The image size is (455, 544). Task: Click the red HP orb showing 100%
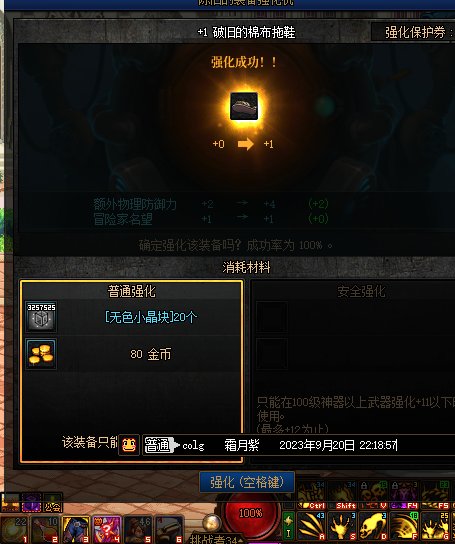[251, 513]
